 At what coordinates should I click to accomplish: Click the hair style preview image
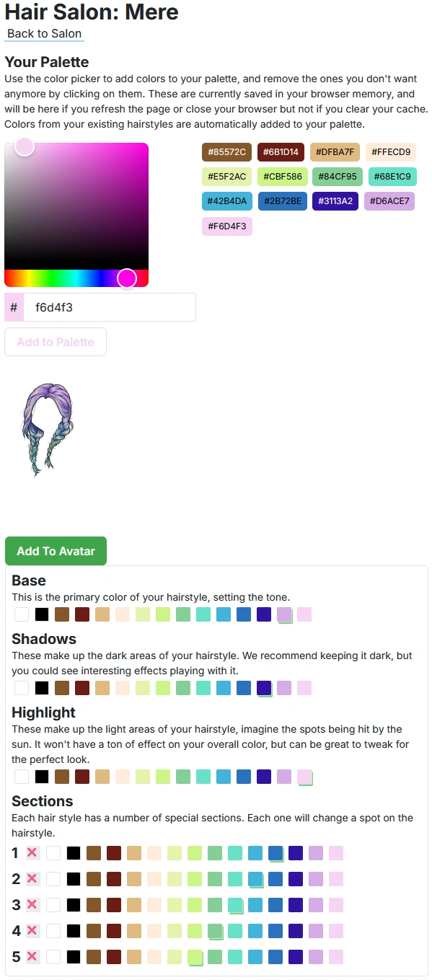(x=48, y=429)
